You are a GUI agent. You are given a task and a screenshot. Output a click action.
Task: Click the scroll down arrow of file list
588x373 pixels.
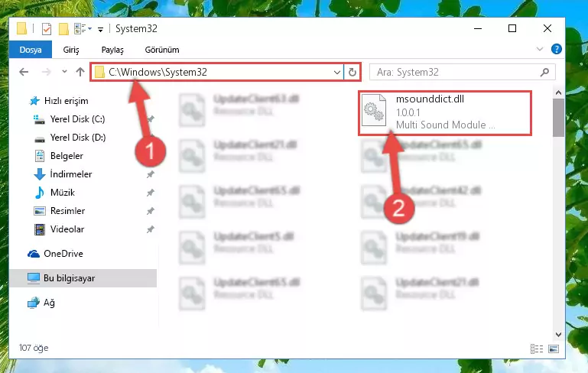coord(558,334)
